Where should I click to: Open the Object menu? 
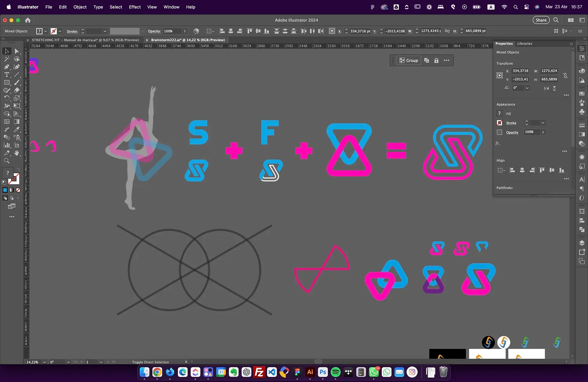tap(79, 7)
